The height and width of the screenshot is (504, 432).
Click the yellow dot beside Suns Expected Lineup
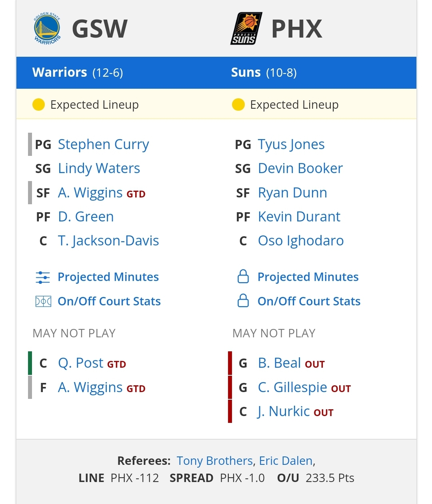click(x=238, y=105)
